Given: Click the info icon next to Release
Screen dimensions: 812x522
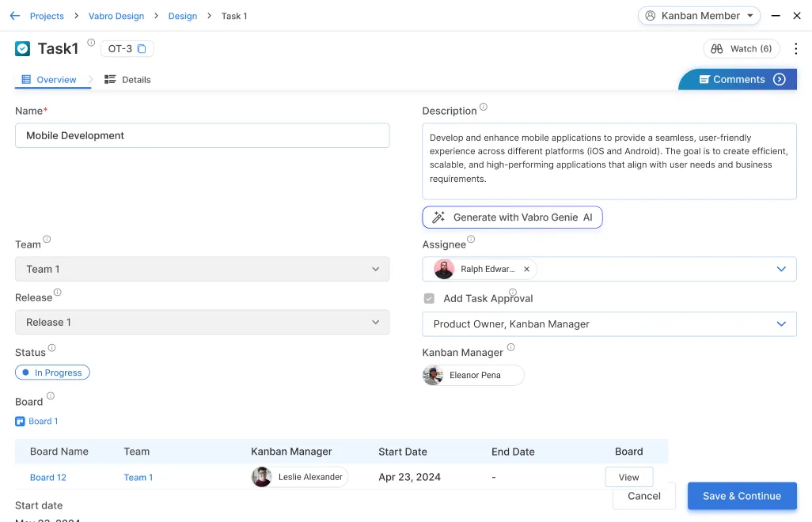Looking at the screenshot, I should pyautogui.click(x=57, y=293).
